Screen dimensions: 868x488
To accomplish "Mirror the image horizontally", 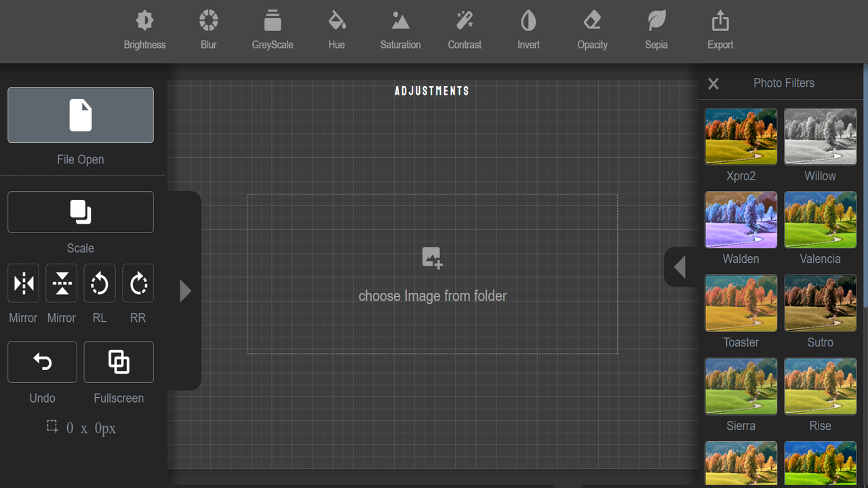I will click(x=23, y=283).
